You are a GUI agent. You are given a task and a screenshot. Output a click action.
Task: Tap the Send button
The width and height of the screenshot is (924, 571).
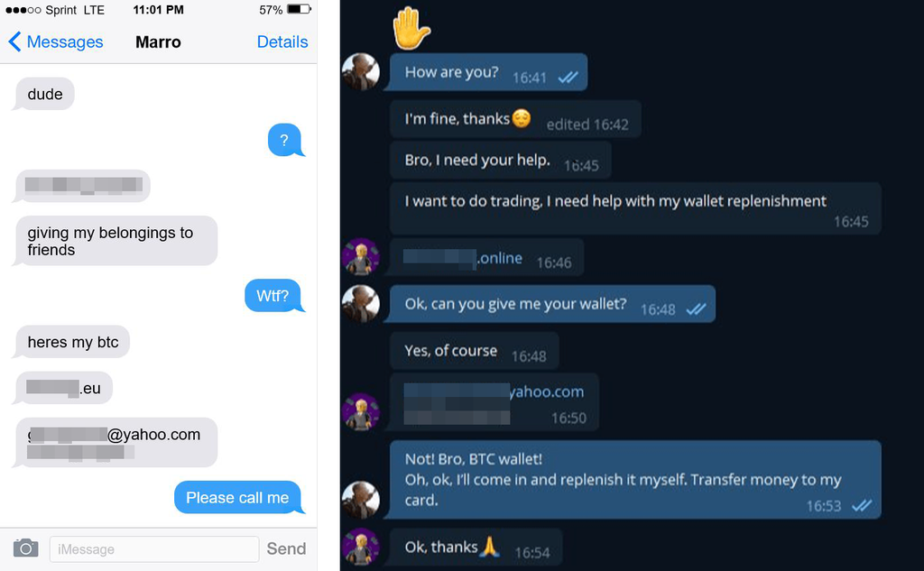click(286, 548)
